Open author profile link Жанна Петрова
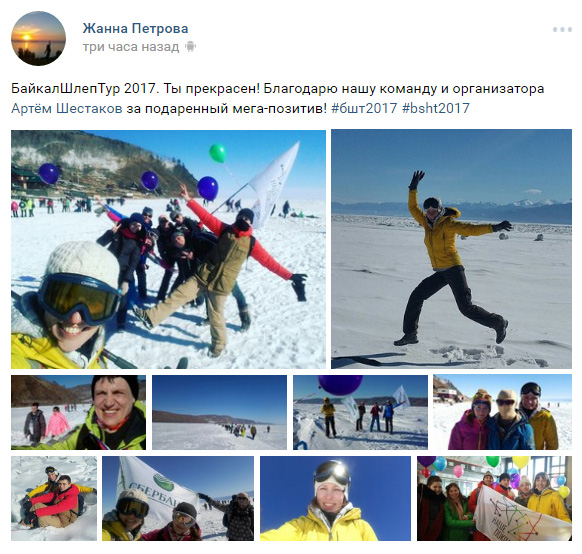The image size is (582, 554). (135, 28)
